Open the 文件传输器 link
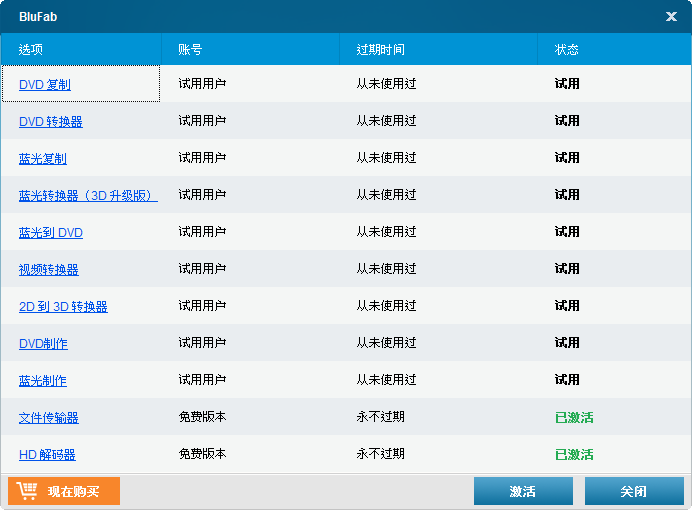This screenshot has height=510, width=692. click(49, 418)
